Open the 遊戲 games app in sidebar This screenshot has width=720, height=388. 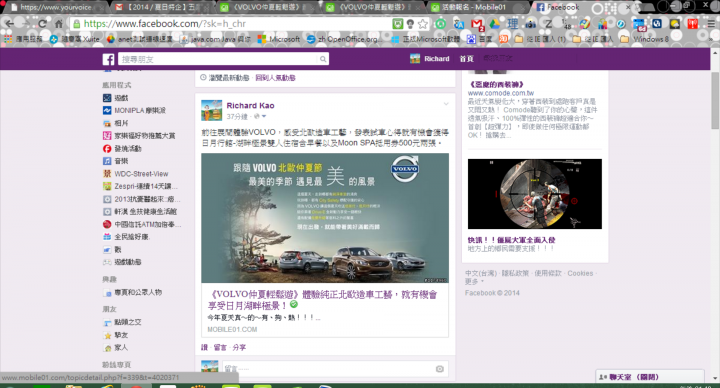116,98
